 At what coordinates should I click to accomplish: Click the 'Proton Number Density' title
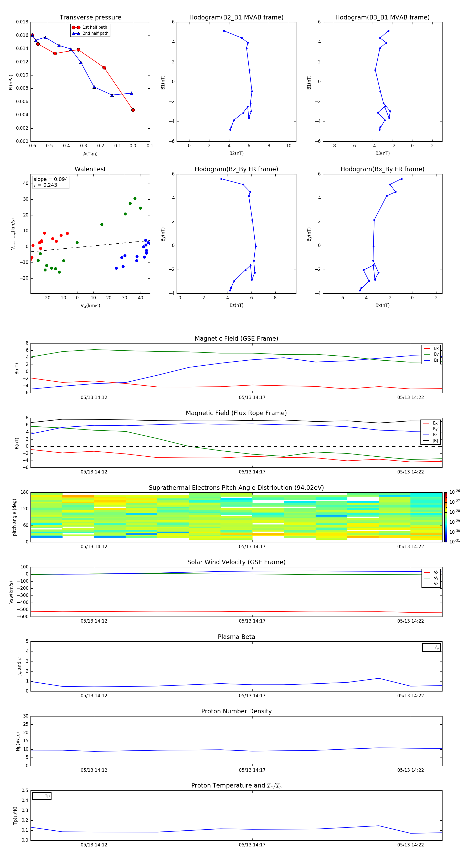236,711
